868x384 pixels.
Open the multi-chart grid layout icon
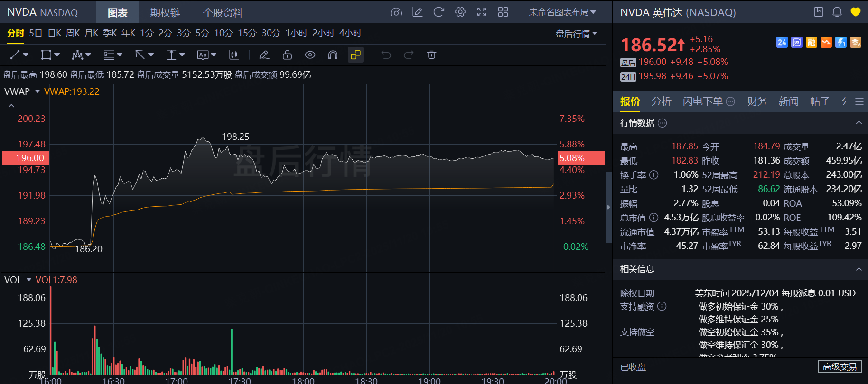click(x=503, y=12)
